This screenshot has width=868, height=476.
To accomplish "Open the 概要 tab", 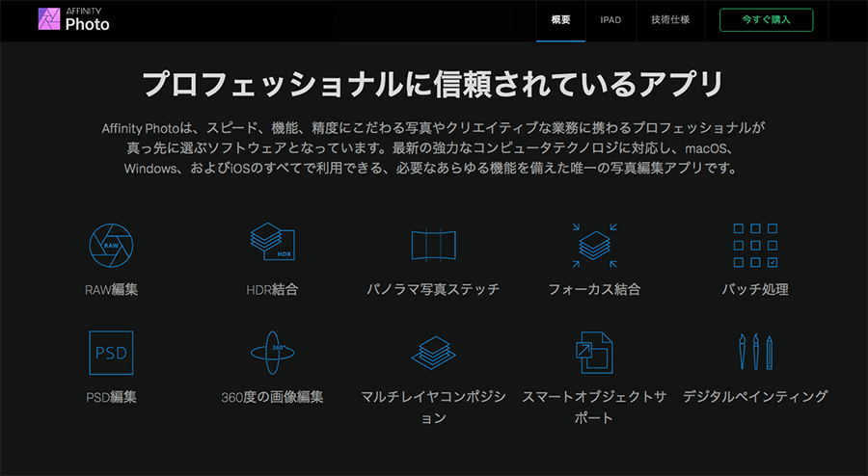I will (560, 20).
